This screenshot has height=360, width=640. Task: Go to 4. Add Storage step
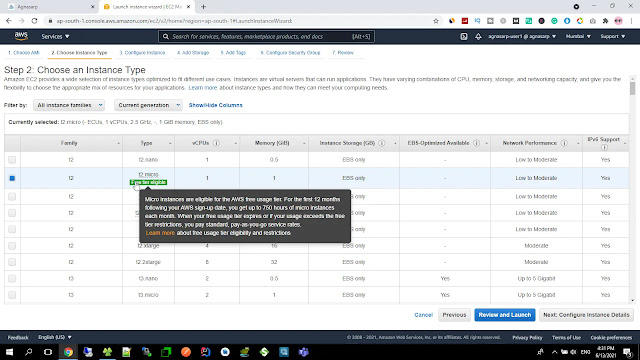click(x=193, y=53)
